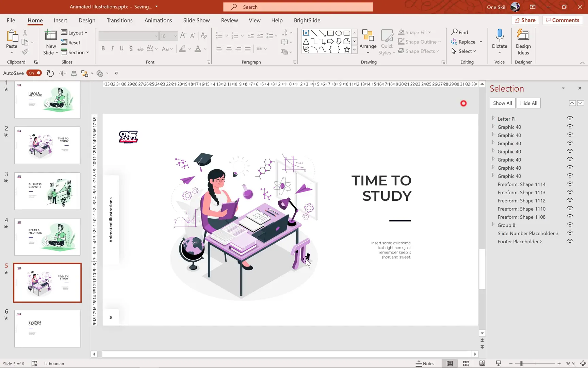This screenshot has height=368, width=588.
Task: Click the Bullets list icon
Action: (x=219, y=35)
